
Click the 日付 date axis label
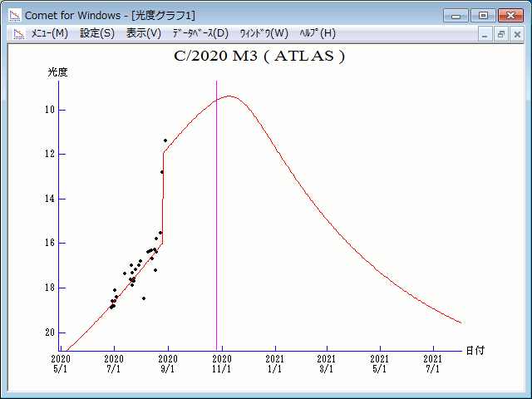pos(475,351)
